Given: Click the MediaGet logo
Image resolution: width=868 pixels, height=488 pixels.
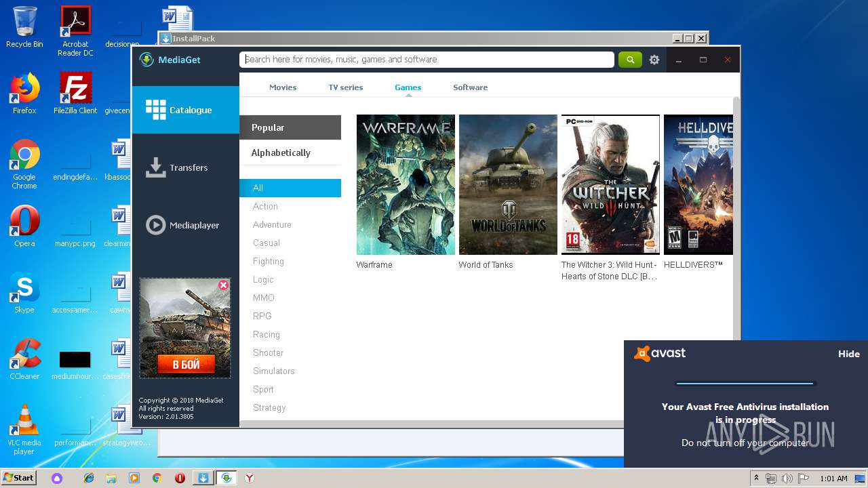Looking at the screenshot, I should coord(170,60).
